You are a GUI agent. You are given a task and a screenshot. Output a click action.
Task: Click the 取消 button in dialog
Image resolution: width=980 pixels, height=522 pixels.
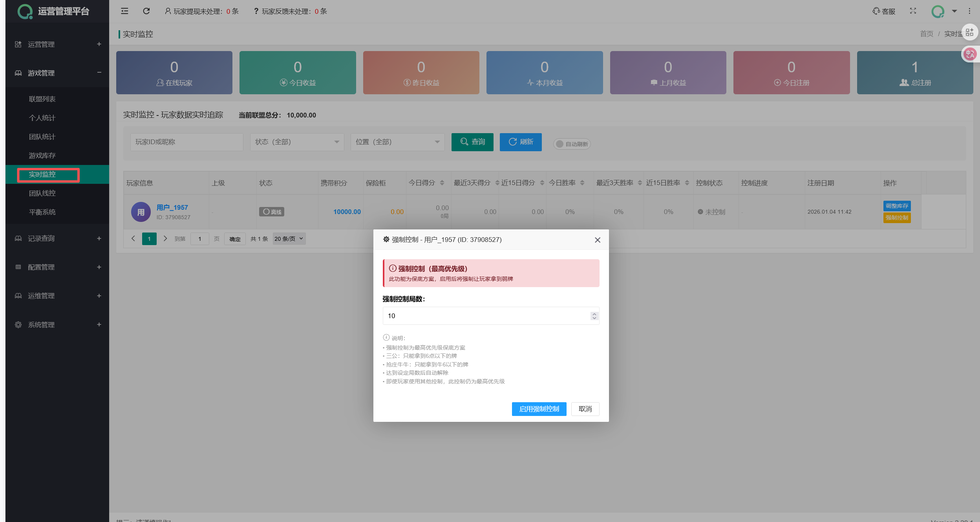coord(585,409)
